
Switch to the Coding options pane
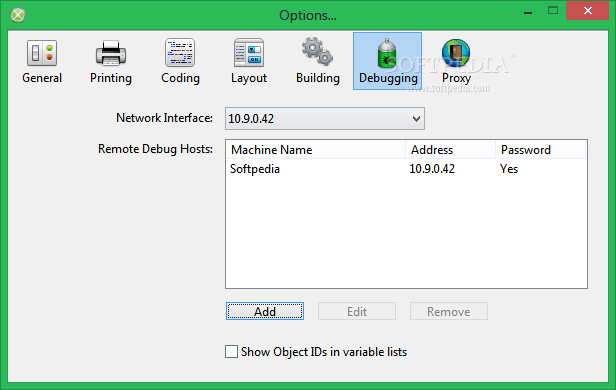pos(180,61)
